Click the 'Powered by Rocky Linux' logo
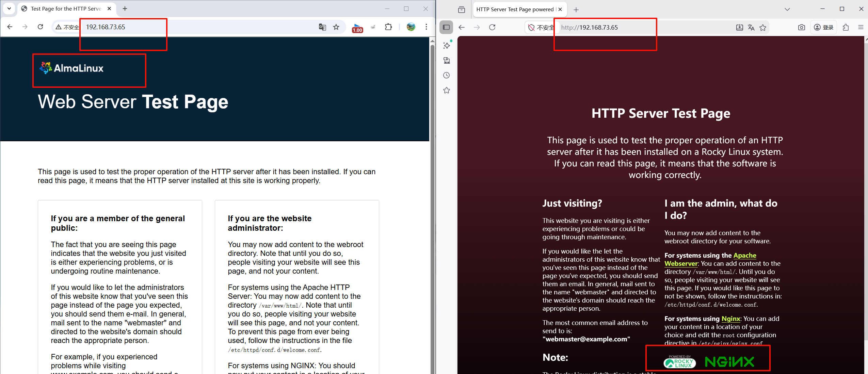Screen dimensions: 868x374 [680, 362]
